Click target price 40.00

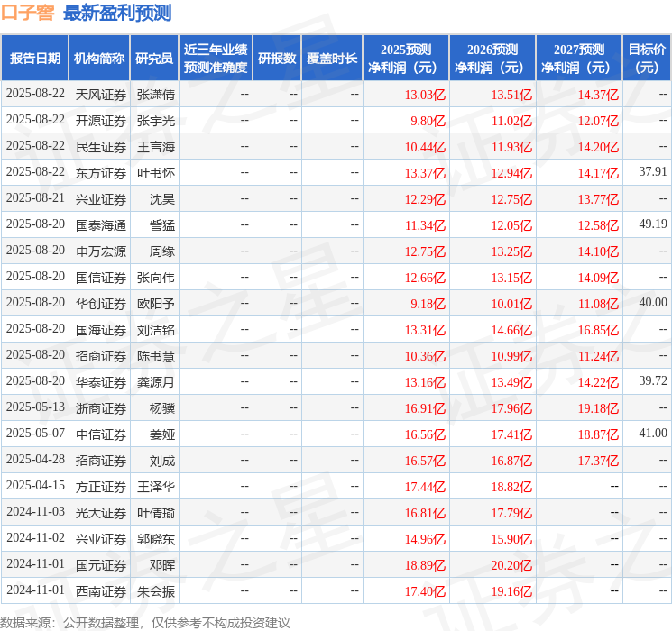pos(653,303)
